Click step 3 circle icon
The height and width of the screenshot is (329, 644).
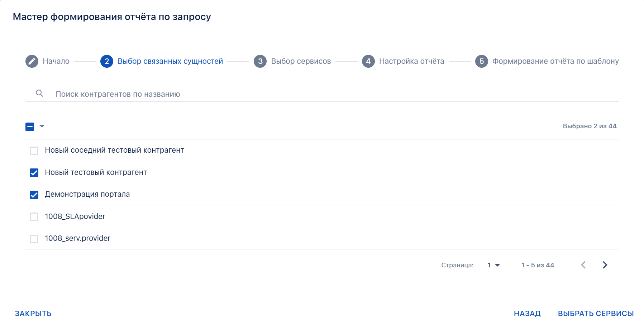[260, 61]
